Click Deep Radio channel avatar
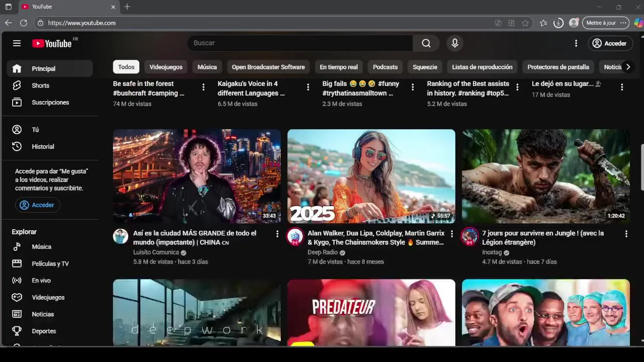The height and width of the screenshot is (362, 644). pyautogui.click(x=295, y=236)
